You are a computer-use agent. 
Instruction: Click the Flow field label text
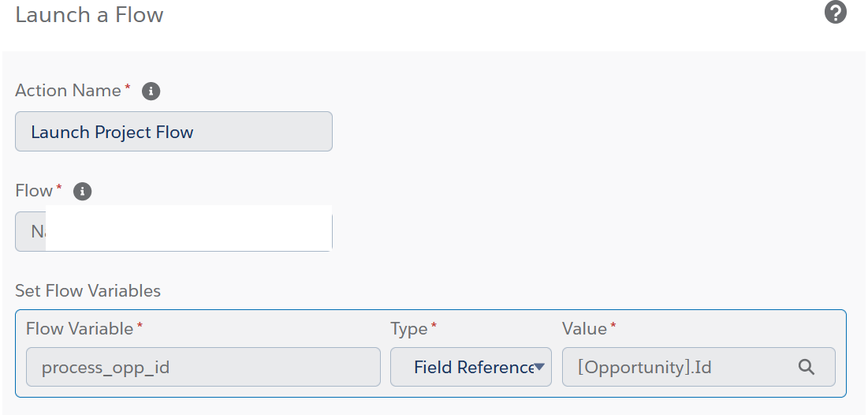(33, 191)
